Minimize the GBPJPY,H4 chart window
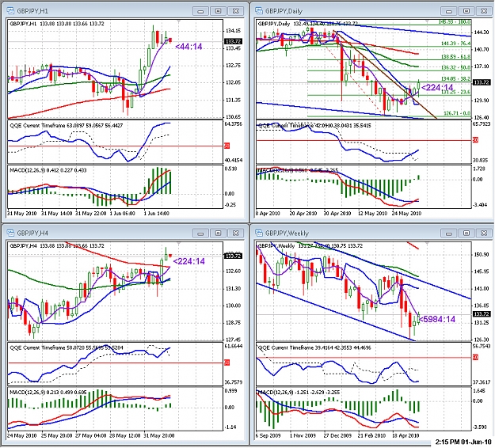This screenshot has height=448, width=495. pos(200,233)
